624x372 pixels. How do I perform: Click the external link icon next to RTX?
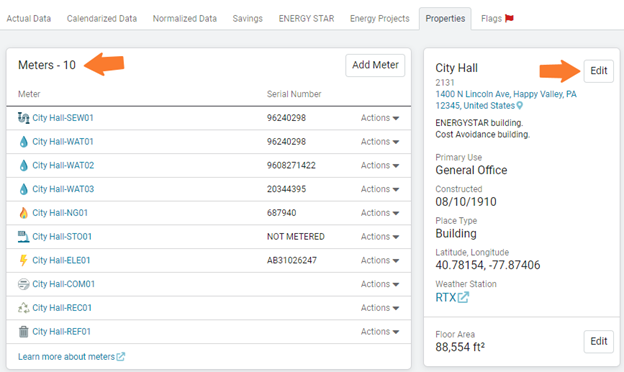[463, 297]
